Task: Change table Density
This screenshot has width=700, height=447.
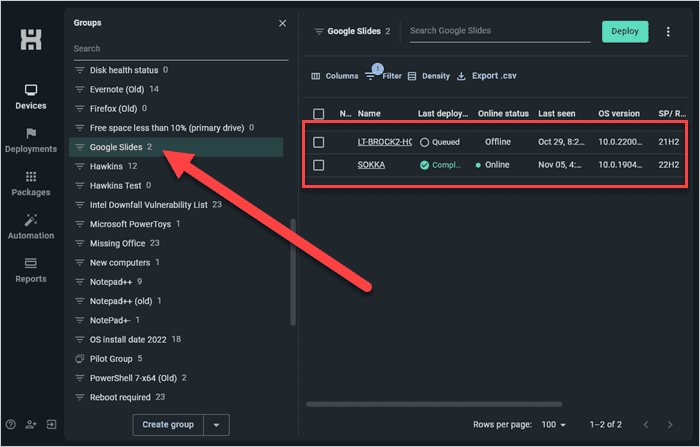Action: [429, 76]
